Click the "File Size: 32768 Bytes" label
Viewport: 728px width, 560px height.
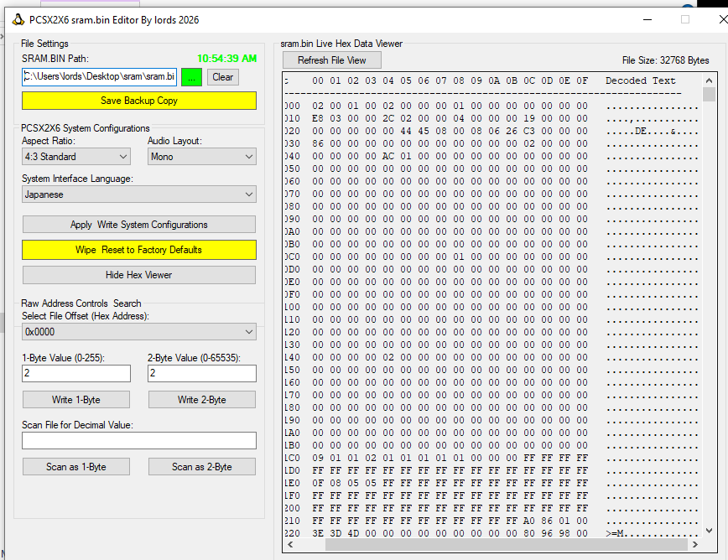665,60
